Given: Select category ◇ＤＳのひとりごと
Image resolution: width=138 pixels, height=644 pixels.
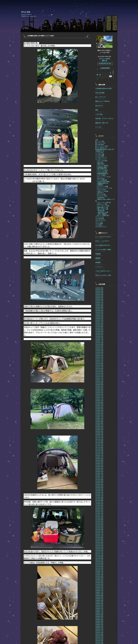Looking at the screenshot, I should point(101,227).
